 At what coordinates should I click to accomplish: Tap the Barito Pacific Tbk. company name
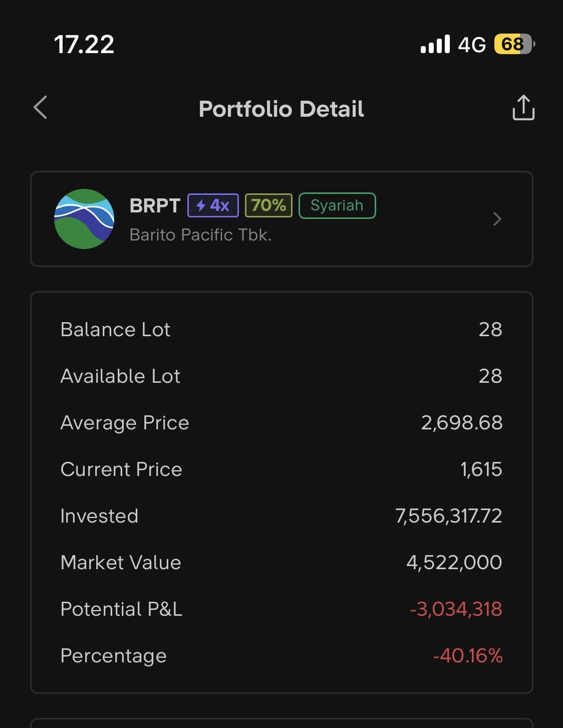(x=200, y=234)
